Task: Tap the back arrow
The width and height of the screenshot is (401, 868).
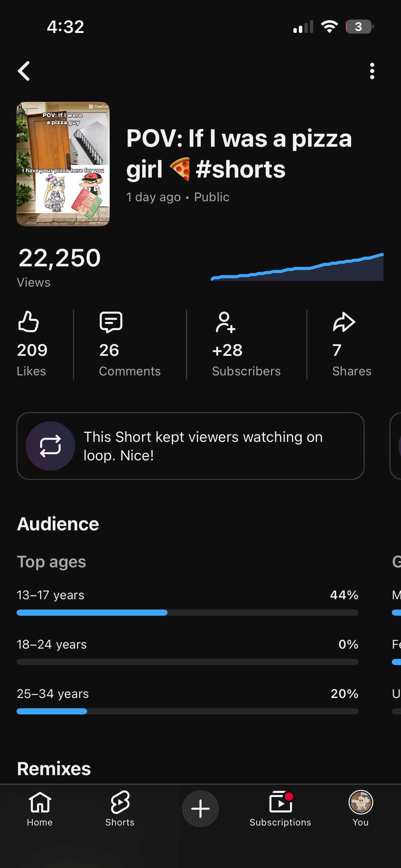Action: click(24, 71)
